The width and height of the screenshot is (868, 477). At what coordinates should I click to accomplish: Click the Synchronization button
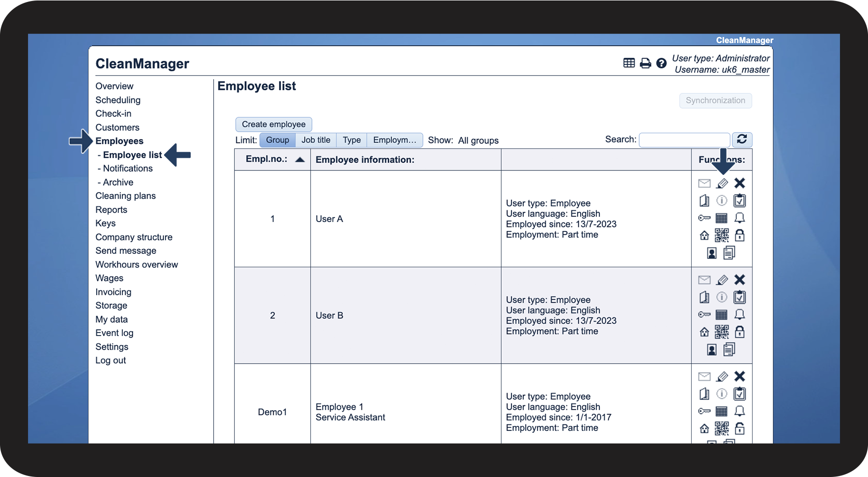coord(715,100)
